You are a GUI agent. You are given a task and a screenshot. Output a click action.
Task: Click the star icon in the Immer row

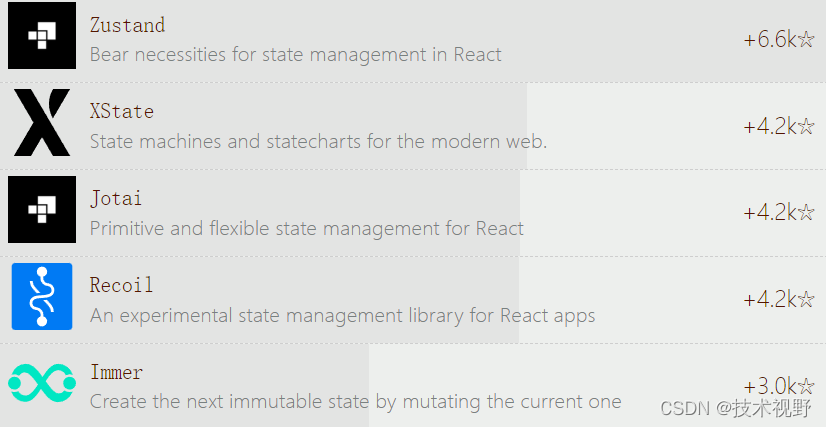(806, 386)
